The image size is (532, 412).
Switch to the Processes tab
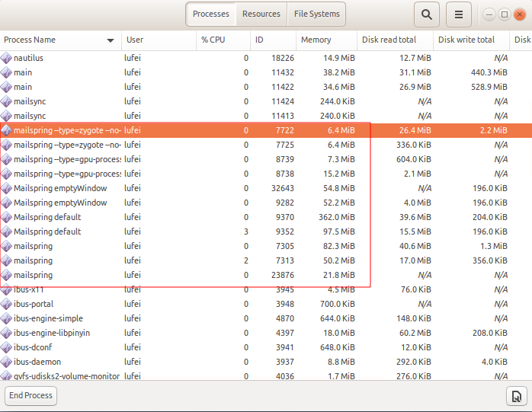210,14
